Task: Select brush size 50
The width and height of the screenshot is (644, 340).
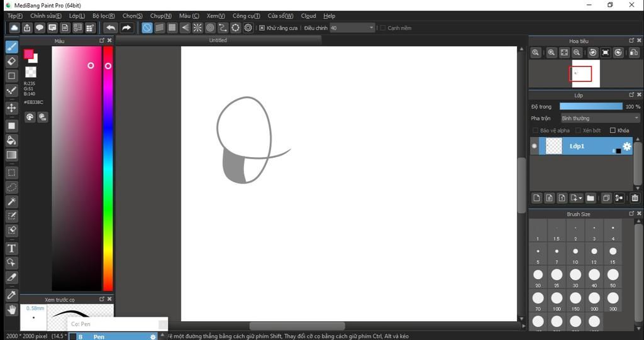Action: [613, 277]
